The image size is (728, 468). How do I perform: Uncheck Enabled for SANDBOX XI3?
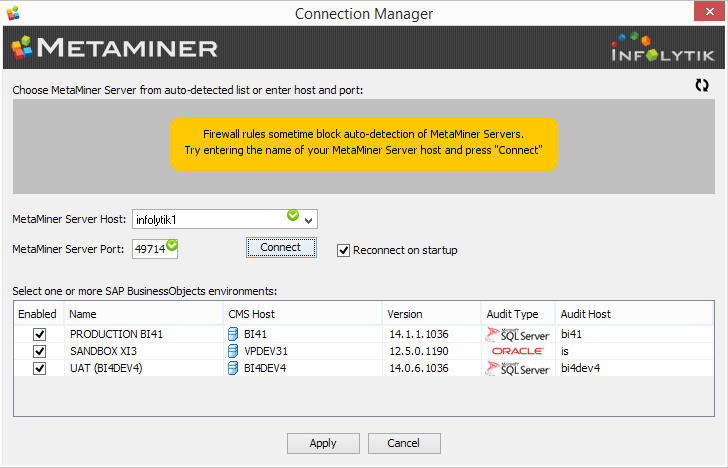39,351
